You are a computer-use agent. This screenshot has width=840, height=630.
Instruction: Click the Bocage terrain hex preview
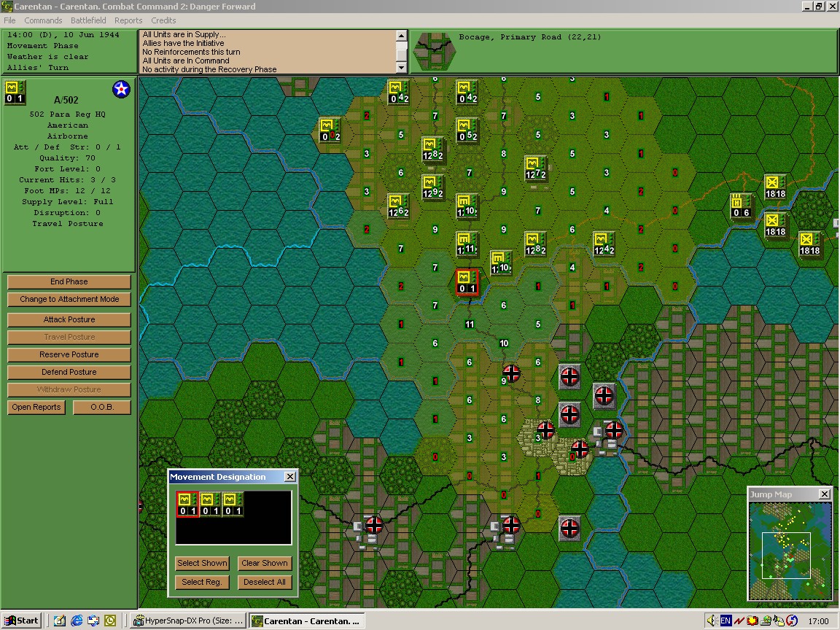pos(435,52)
